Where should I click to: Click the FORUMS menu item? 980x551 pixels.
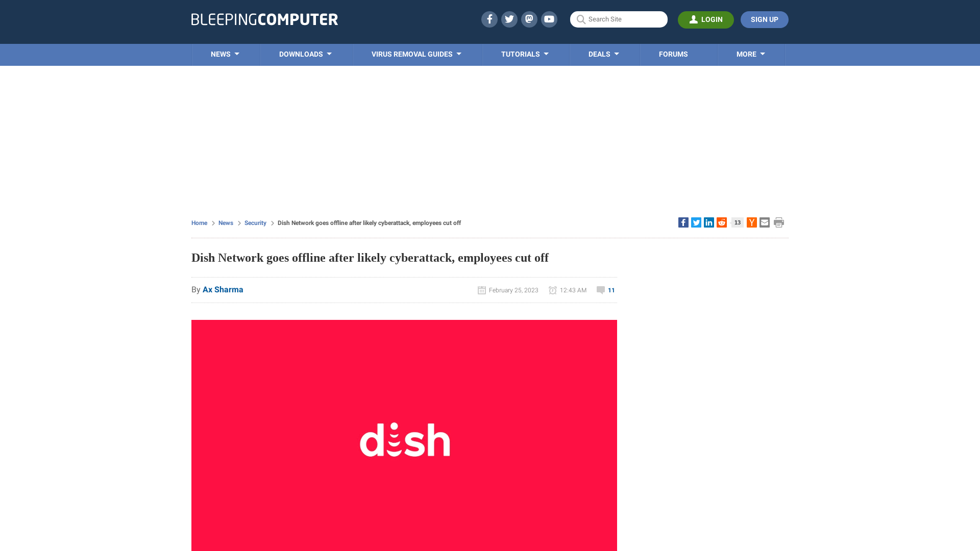(x=673, y=54)
